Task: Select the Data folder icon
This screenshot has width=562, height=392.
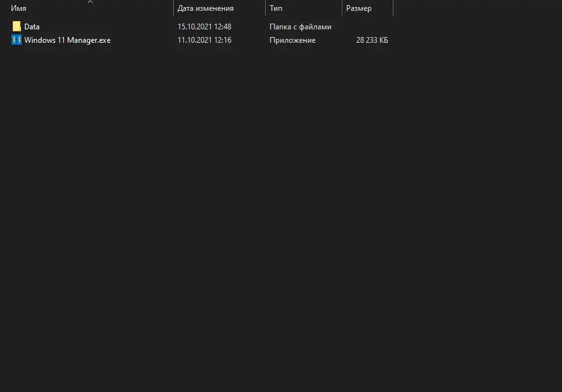Action: point(17,26)
